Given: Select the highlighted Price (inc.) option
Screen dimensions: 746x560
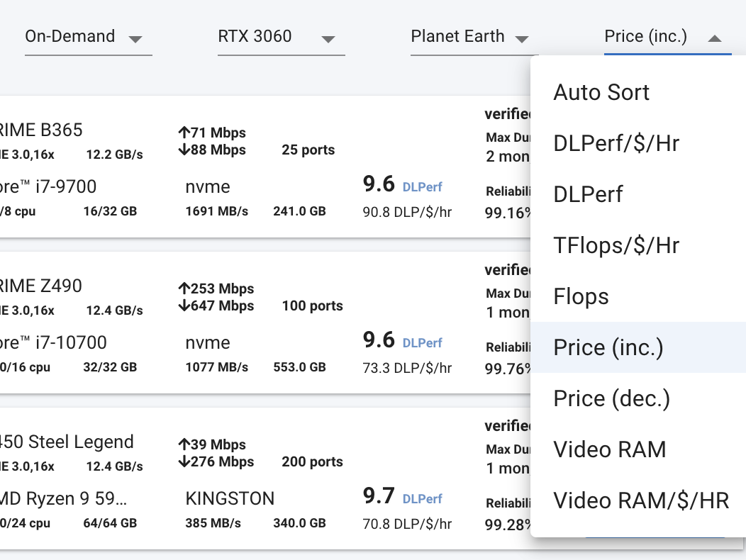Looking at the screenshot, I should coord(608,347).
